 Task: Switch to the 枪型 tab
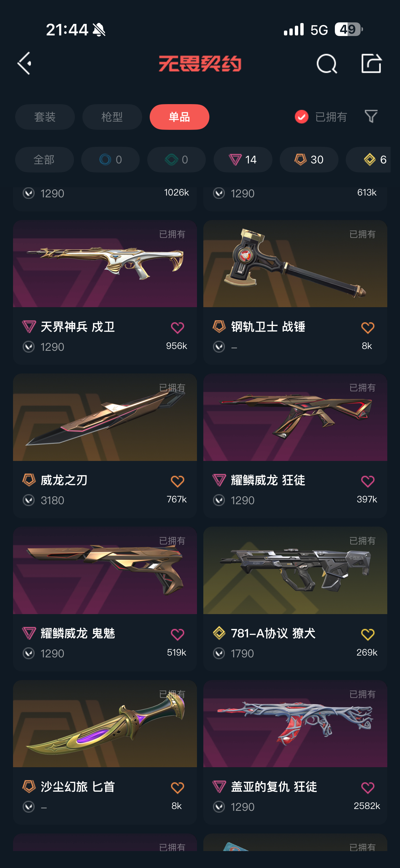point(112,117)
